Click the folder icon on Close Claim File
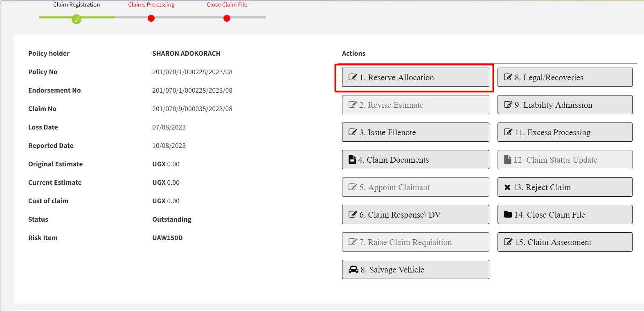This screenshot has height=311, width=644. click(508, 214)
